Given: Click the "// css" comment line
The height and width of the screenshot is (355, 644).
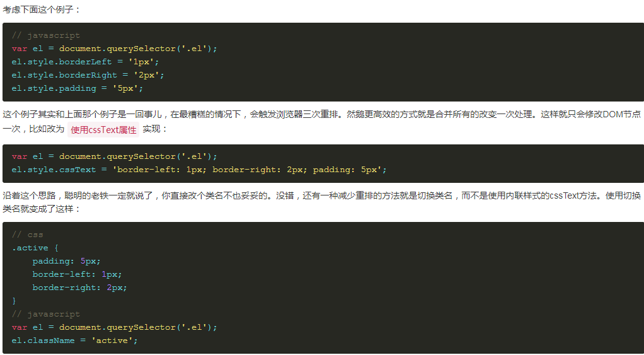Looking at the screenshot, I should 27,235.
